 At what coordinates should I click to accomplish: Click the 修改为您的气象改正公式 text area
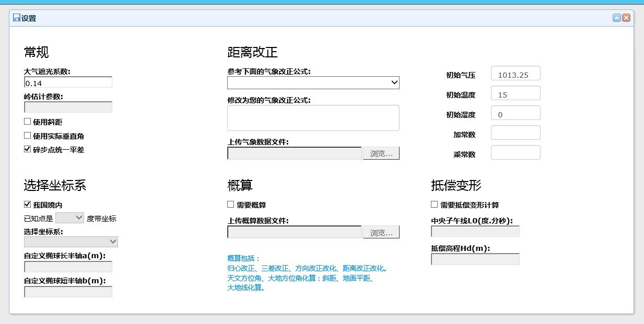[313, 117]
